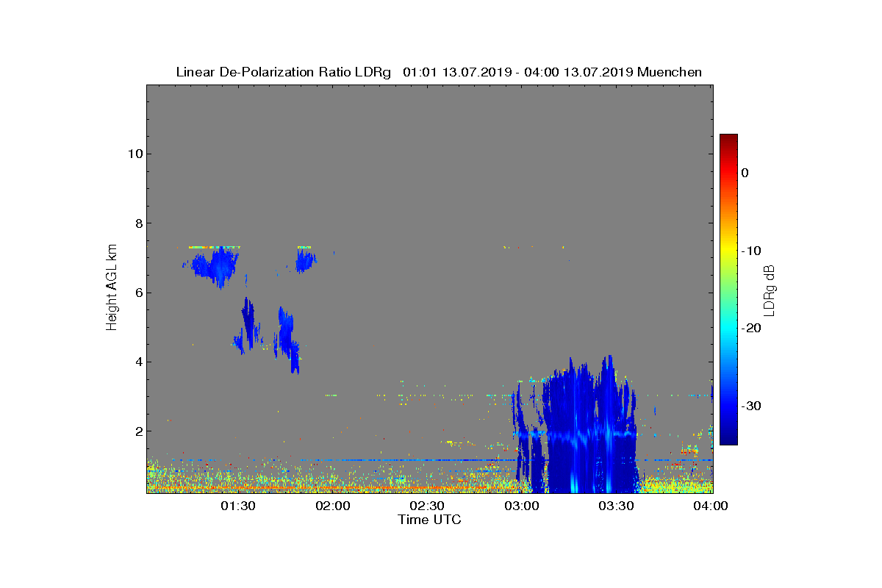882x588 pixels.
Task: Click the 03:30 time axis label
Action: 616,506
